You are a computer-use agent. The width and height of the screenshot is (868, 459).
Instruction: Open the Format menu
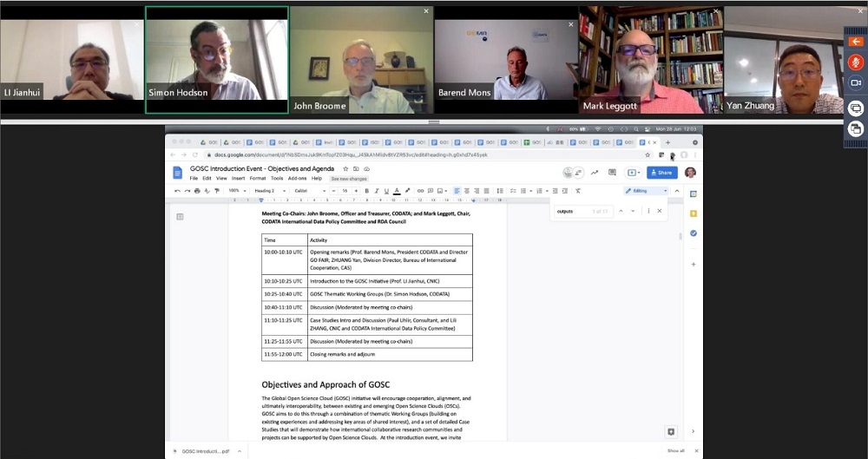click(x=258, y=179)
